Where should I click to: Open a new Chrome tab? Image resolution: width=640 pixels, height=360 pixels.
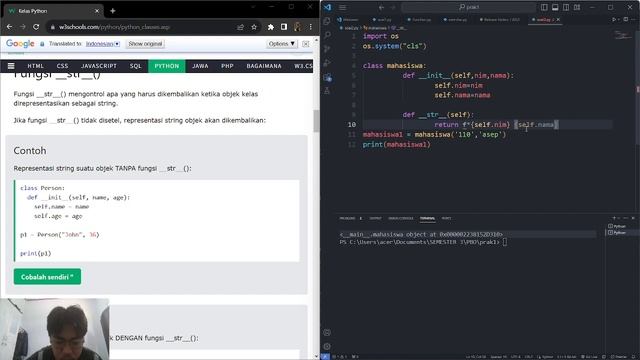coord(113,11)
